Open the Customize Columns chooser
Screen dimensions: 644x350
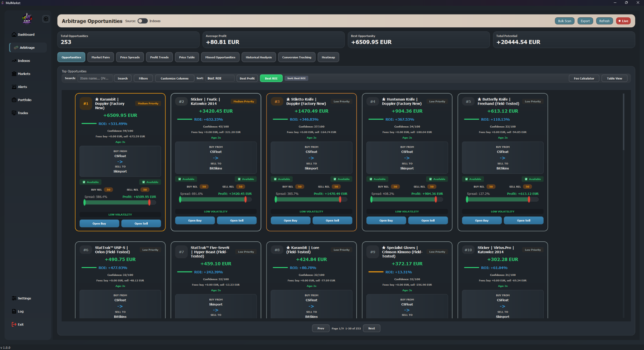coord(174,78)
